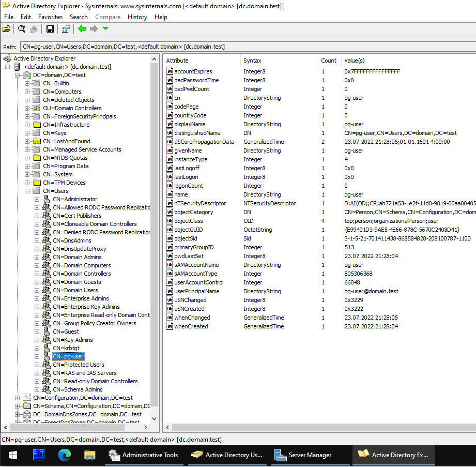Click the Save snapshot floppy icon
476x467 pixels.
point(50,29)
